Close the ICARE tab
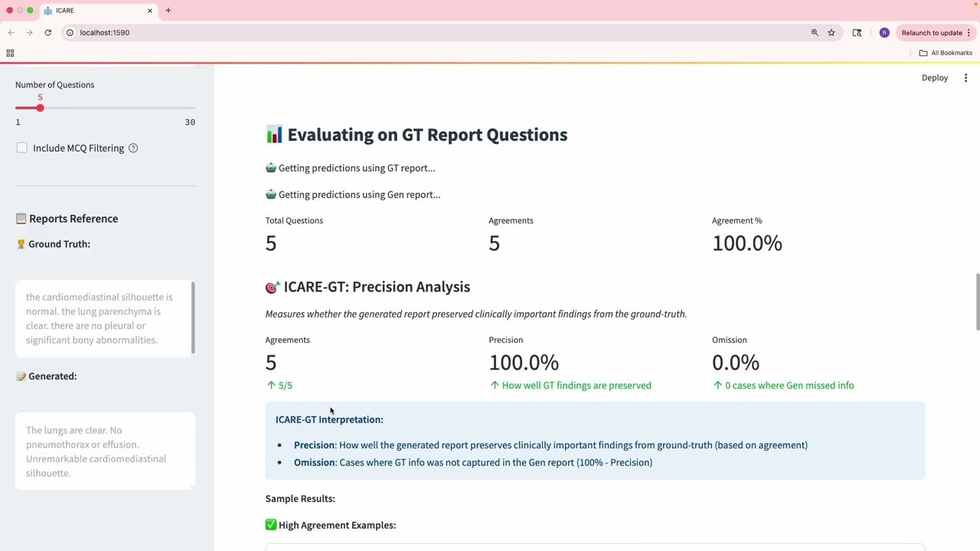This screenshot has width=980, height=551. (x=150, y=11)
